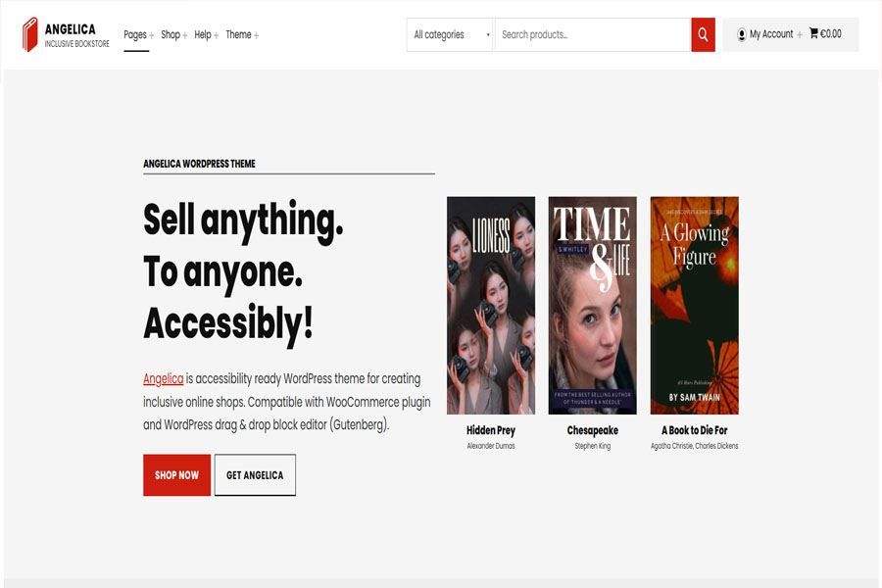Expand the Pages submenu
This screenshot has width=882, height=588.
150,33
